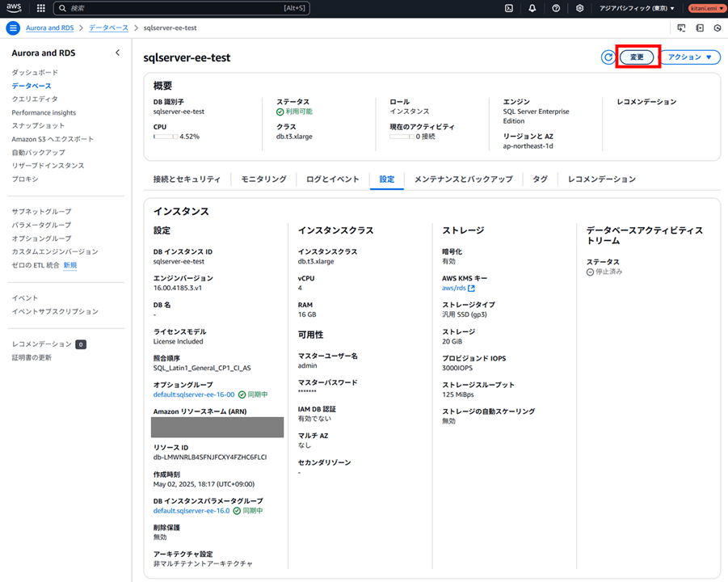Viewport: 728px width, 582px height.
Task: Click the データベース breadcrumb link
Action: [108, 27]
